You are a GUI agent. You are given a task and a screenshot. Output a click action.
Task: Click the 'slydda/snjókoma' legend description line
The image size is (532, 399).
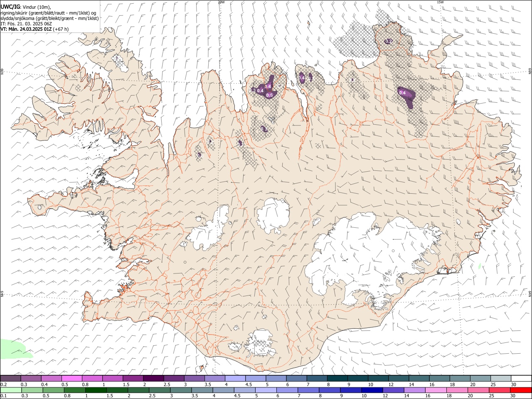click(x=50, y=18)
